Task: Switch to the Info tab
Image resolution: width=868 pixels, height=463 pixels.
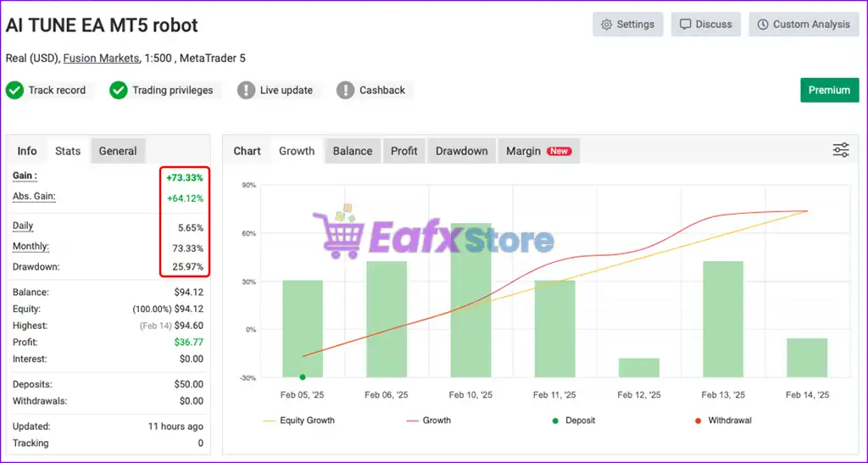Action: click(27, 151)
